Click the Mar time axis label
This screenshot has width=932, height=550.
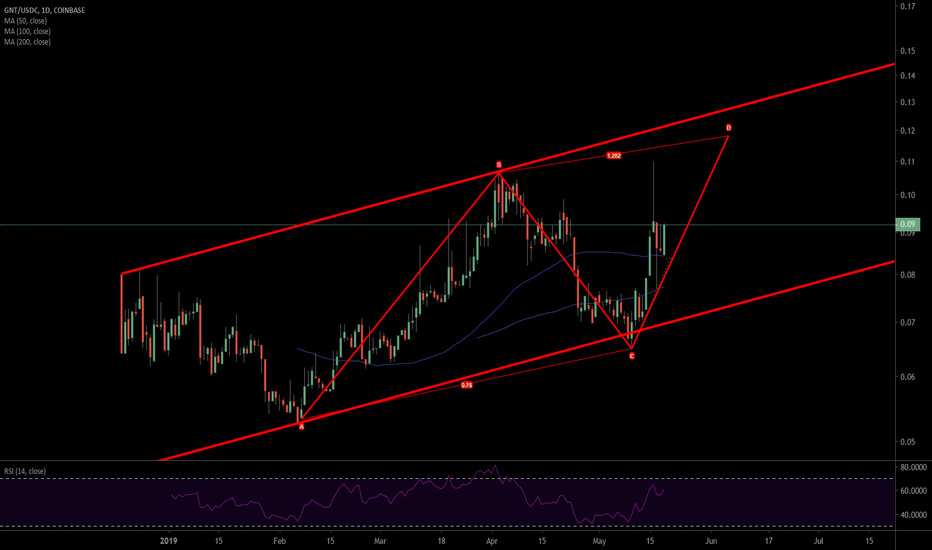pos(380,541)
